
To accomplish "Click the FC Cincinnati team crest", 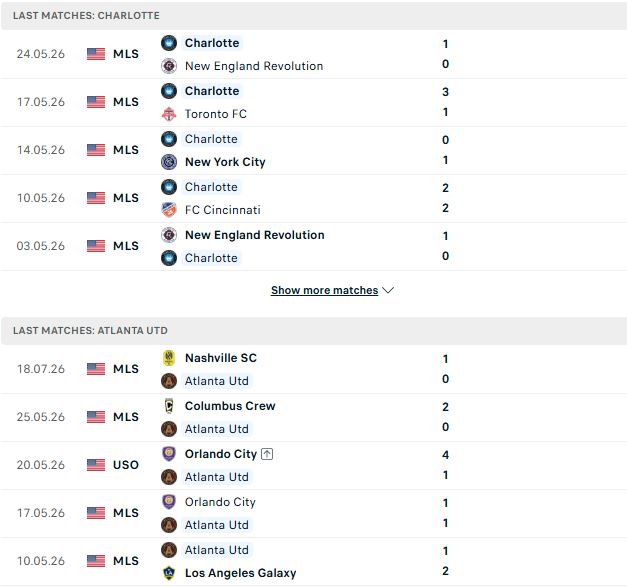I will [x=169, y=210].
